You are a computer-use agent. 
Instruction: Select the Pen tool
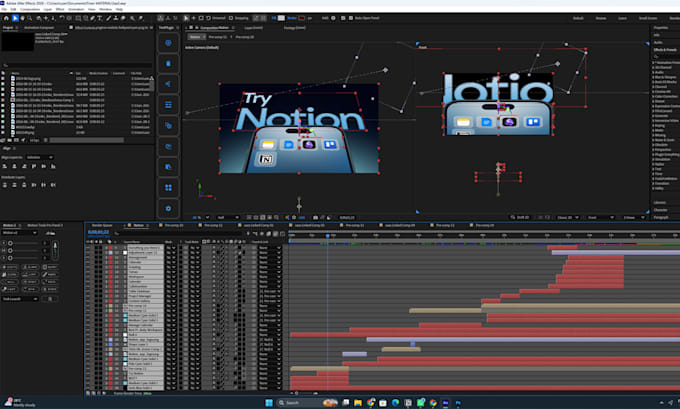click(x=92, y=18)
